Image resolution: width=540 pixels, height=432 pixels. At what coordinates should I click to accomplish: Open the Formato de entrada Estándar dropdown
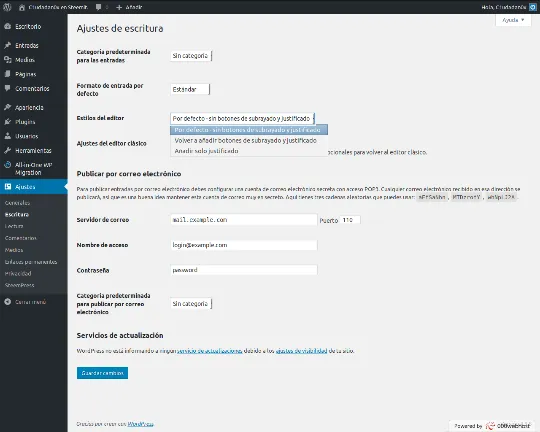(x=190, y=89)
